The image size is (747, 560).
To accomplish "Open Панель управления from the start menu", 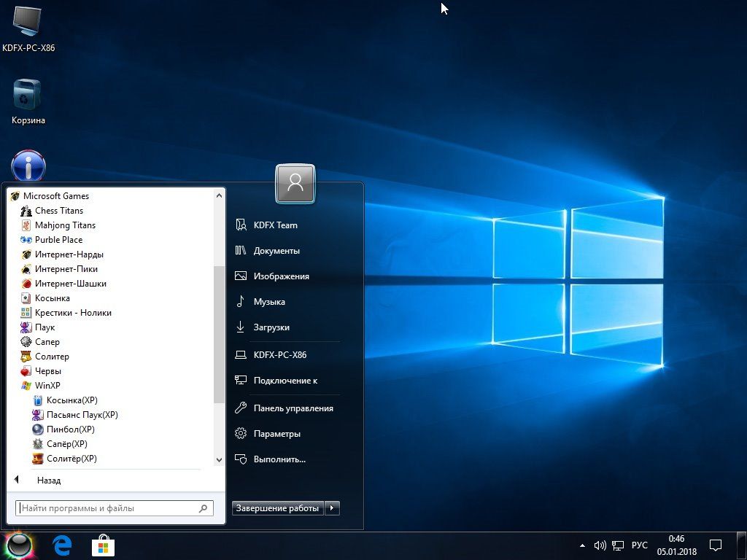I will click(293, 408).
